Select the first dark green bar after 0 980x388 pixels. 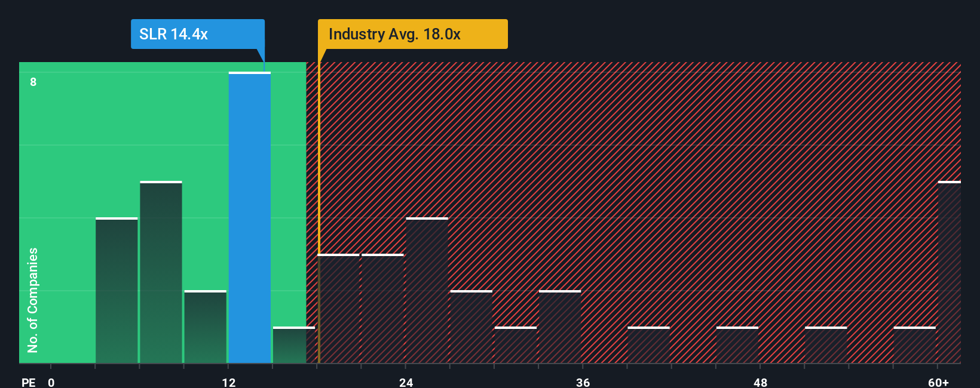[117, 290]
